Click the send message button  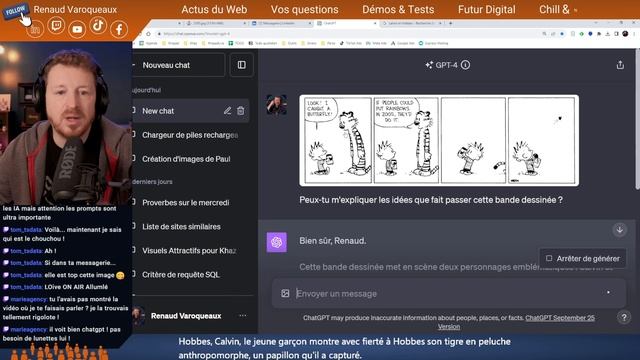pyautogui.click(x=608, y=293)
